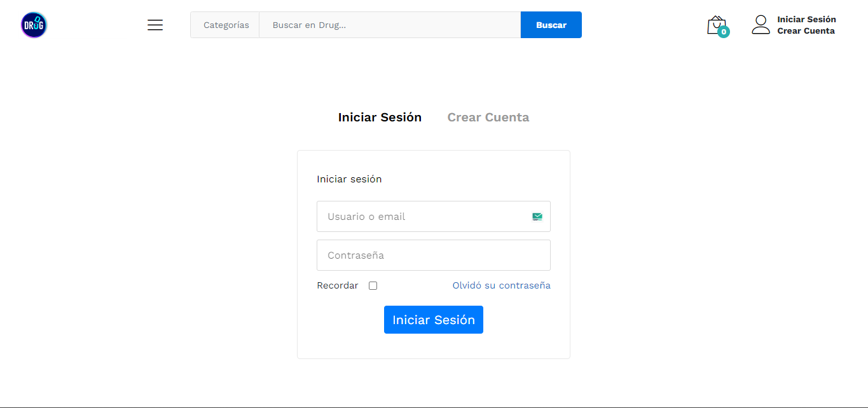This screenshot has width=868, height=408.
Task: Click the cart item count badge
Action: click(723, 32)
